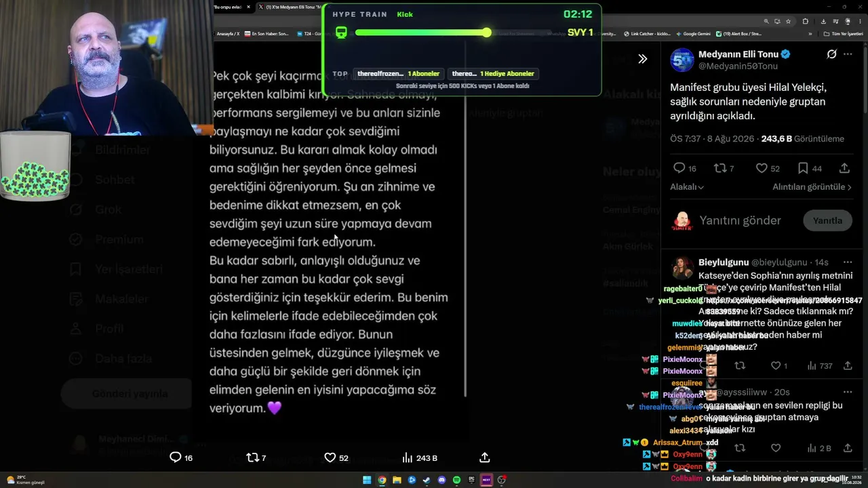
Task: Open the En Son Haber bookmark
Action: coord(267,33)
